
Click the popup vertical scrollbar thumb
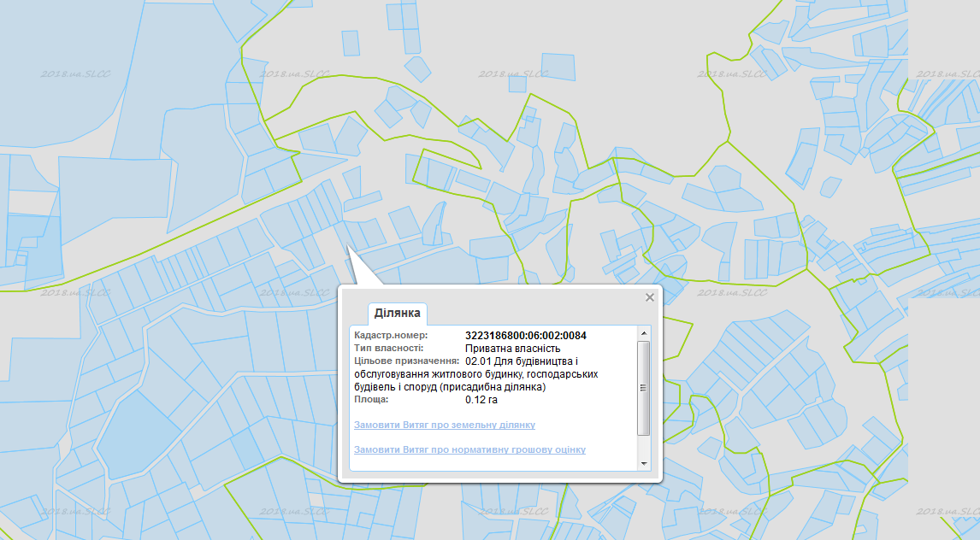[x=644, y=387]
